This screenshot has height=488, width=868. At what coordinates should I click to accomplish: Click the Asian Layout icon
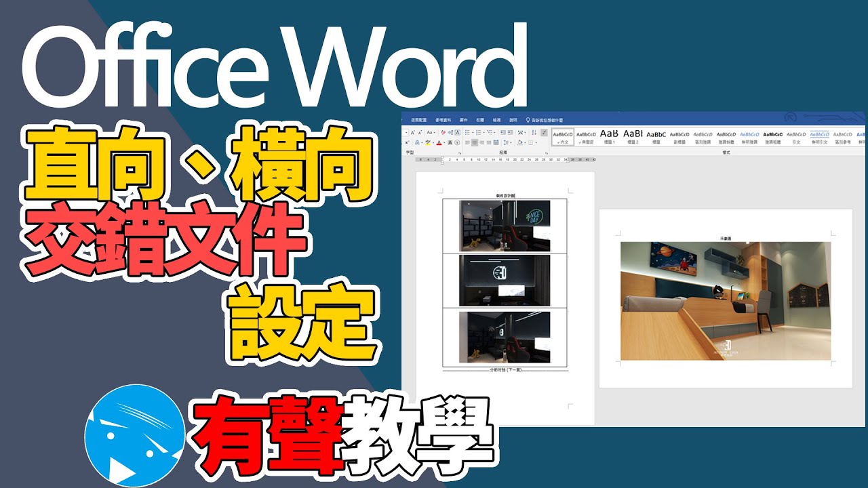[520, 132]
